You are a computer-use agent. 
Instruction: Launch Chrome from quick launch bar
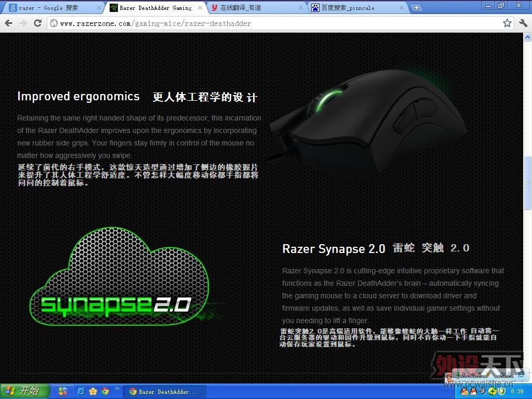tap(105, 391)
